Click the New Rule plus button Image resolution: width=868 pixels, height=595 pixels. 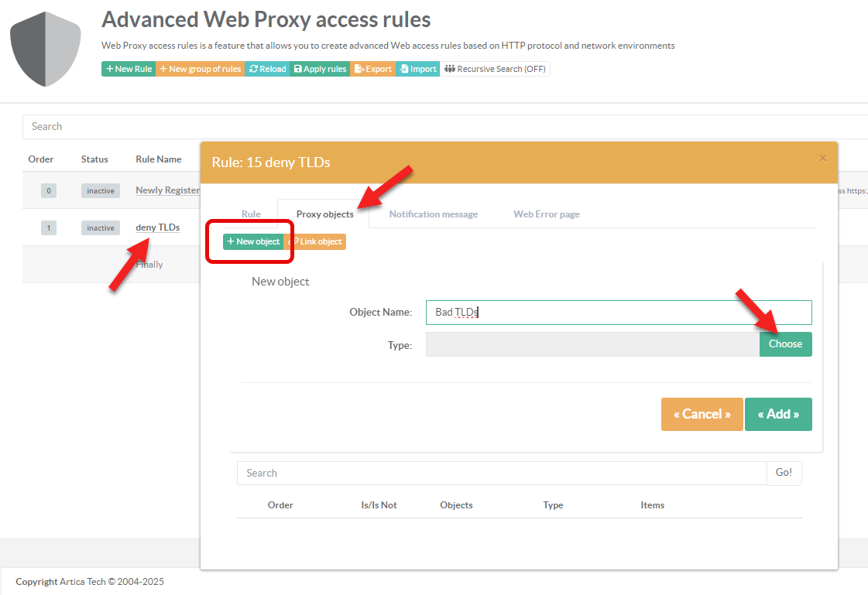click(x=129, y=69)
